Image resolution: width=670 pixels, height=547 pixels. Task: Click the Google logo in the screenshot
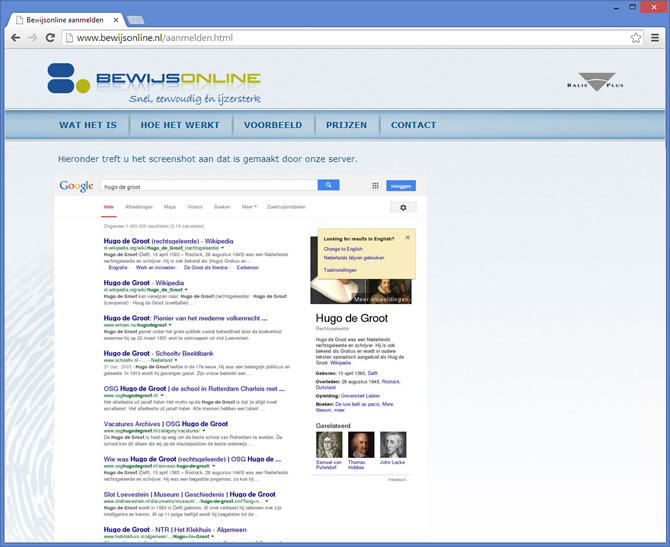pos(76,186)
